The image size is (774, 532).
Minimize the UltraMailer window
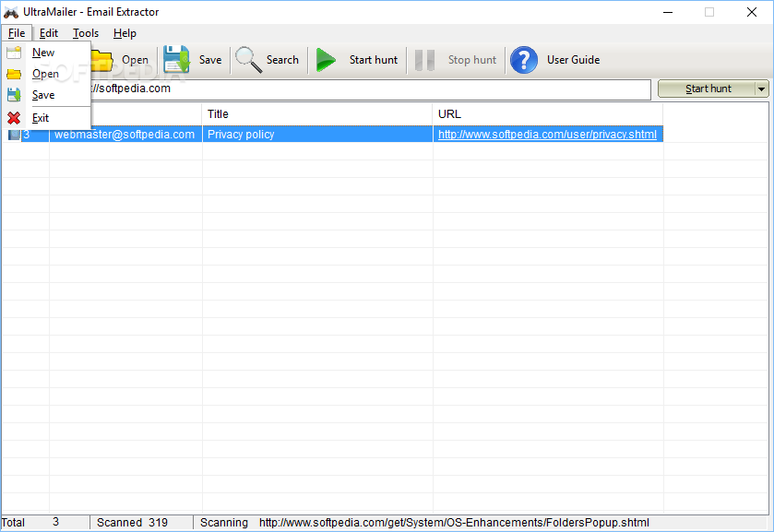(x=667, y=12)
